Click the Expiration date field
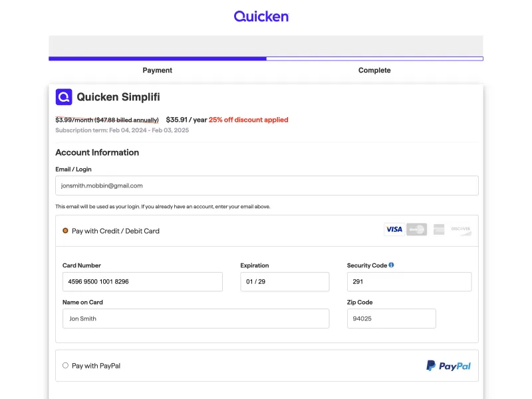 [285, 281]
